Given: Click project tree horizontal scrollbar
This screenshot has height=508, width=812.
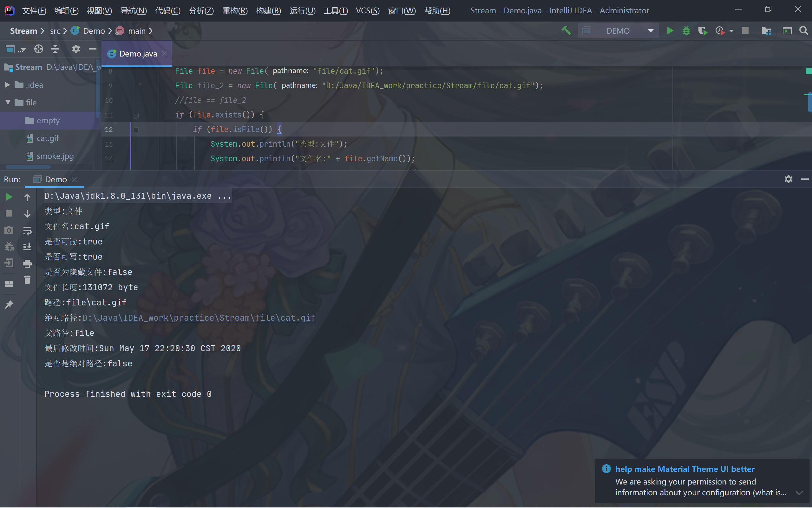Looking at the screenshot, I should [x=28, y=167].
